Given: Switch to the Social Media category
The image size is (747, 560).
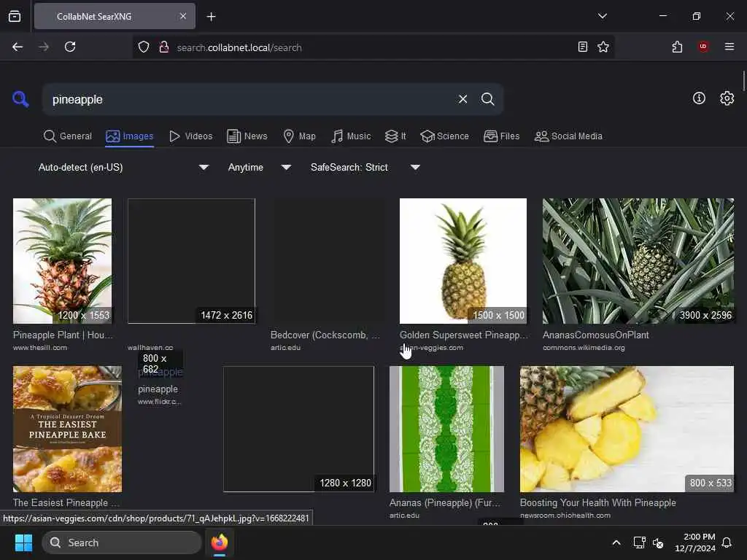Looking at the screenshot, I should 568,136.
